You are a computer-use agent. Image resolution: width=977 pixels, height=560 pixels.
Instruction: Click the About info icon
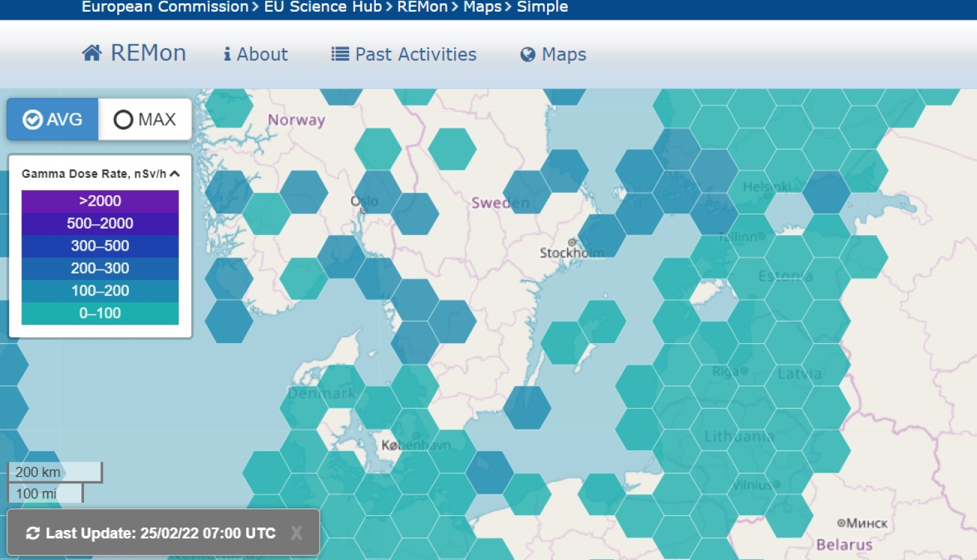point(227,54)
